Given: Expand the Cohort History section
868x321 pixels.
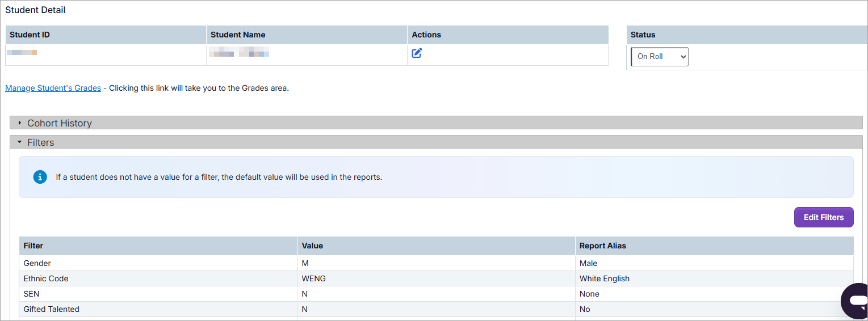Looking at the screenshot, I should (x=60, y=123).
